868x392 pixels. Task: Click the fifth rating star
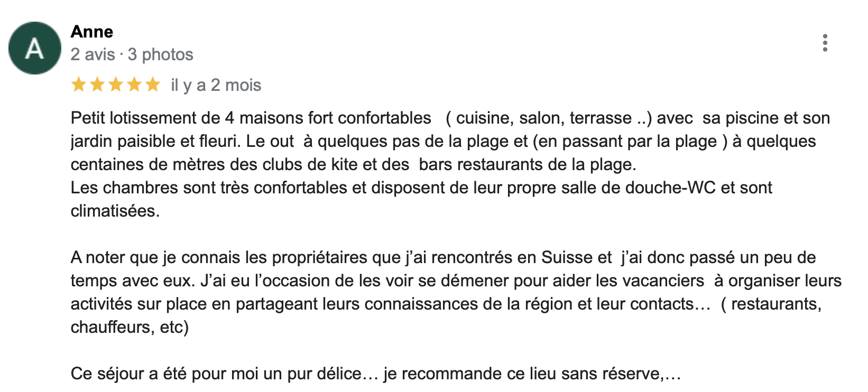pyautogui.click(x=153, y=85)
